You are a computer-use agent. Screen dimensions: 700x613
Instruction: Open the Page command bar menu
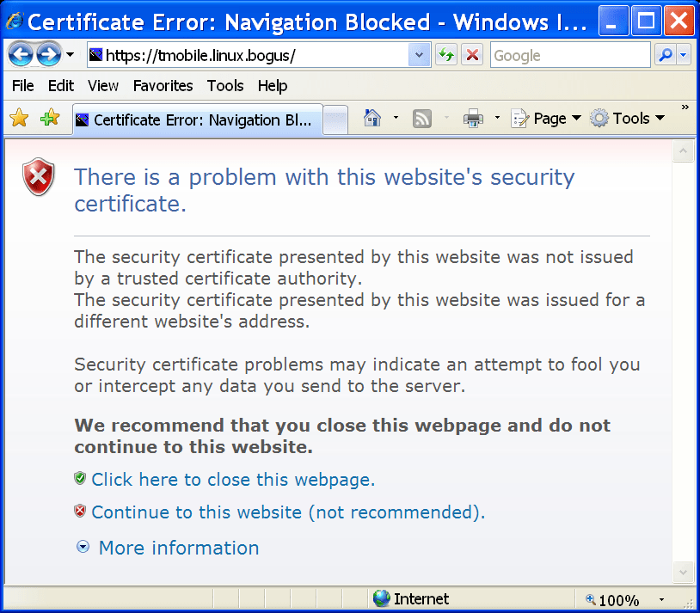point(545,119)
